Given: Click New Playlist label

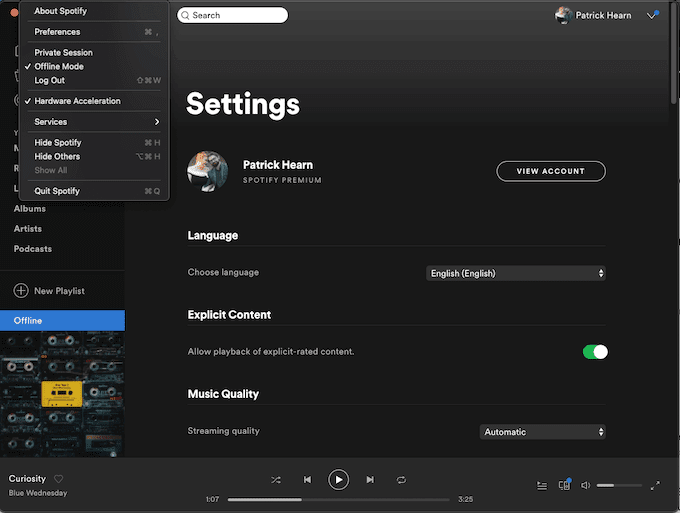Looking at the screenshot, I should pos(59,291).
